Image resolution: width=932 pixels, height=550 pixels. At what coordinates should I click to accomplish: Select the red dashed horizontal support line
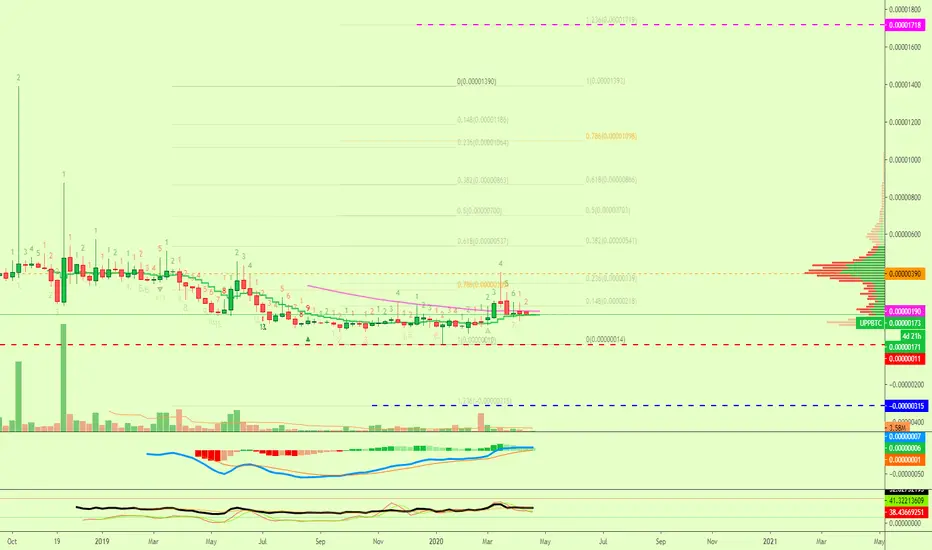click(442, 345)
